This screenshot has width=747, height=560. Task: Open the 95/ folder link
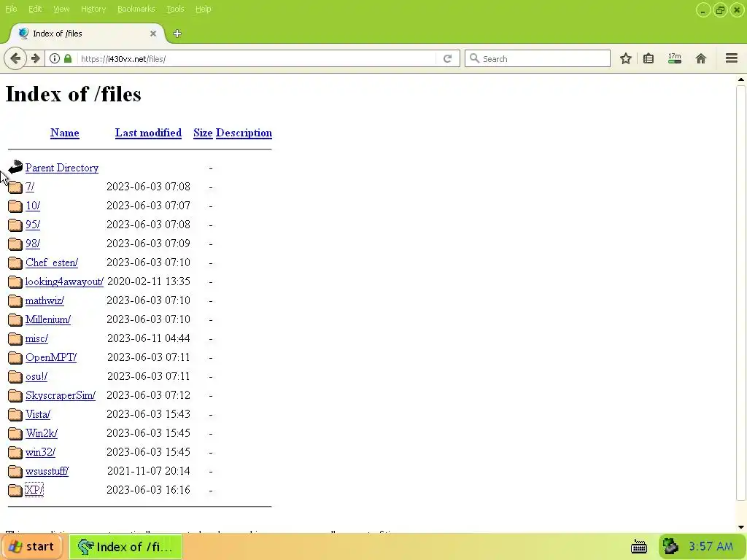click(32, 225)
